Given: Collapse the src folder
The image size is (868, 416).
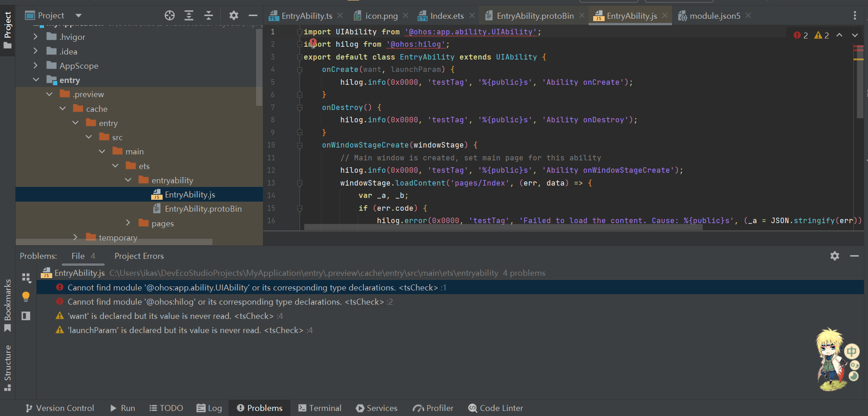Looking at the screenshot, I should [88, 137].
